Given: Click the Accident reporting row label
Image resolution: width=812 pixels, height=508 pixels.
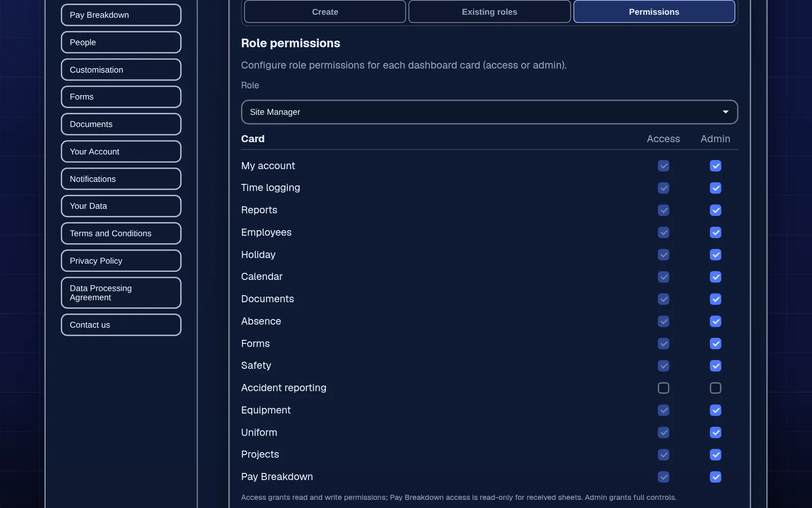Looking at the screenshot, I should coord(284,388).
